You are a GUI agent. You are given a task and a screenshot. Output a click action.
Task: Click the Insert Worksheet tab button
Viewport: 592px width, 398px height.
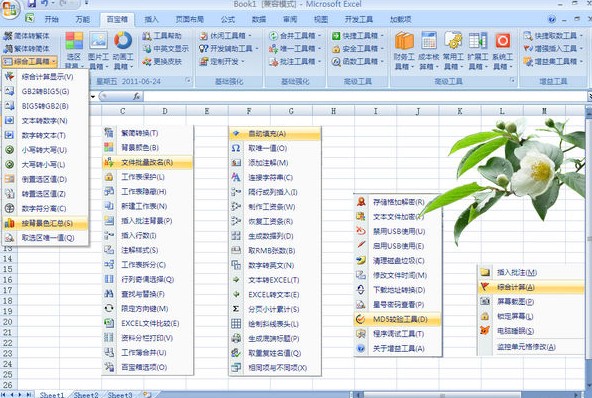(146, 395)
